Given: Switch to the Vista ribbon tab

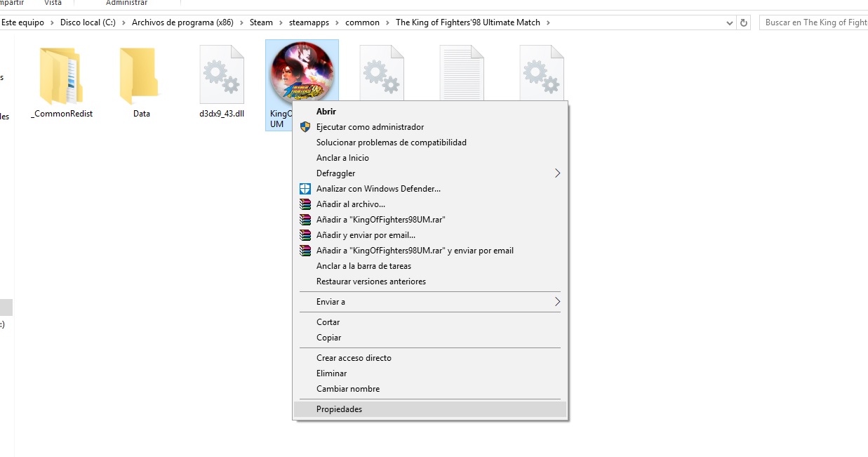Looking at the screenshot, I should [53, 3].
